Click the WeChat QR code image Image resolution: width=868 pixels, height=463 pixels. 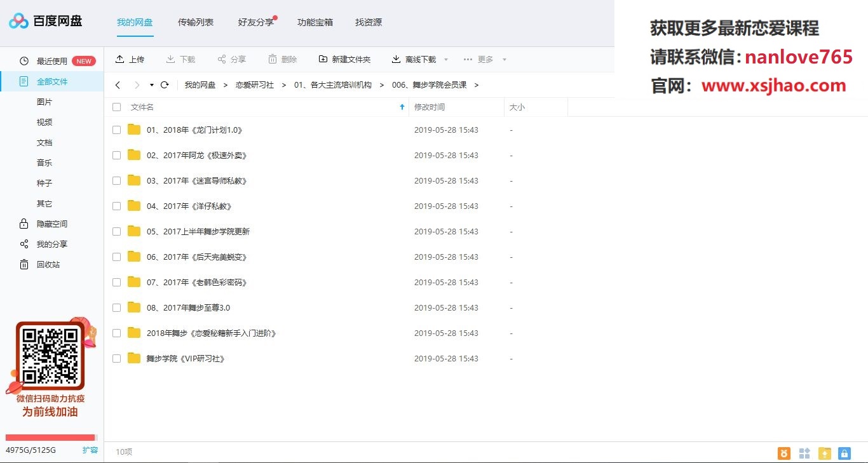50,356
